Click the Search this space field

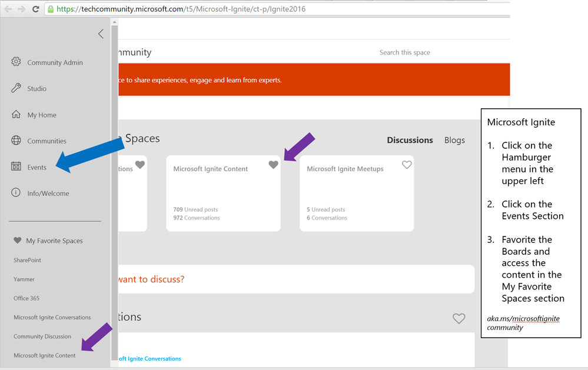point(404,52)
